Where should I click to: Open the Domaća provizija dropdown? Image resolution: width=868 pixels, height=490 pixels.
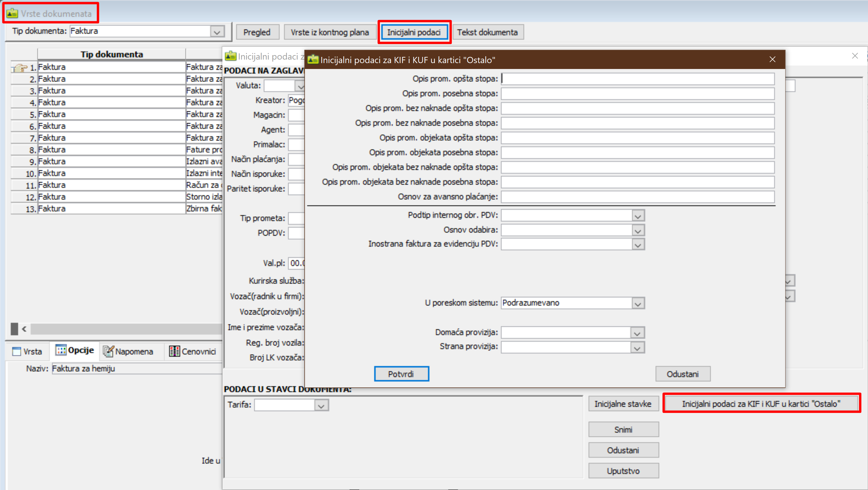coord(637,333)
